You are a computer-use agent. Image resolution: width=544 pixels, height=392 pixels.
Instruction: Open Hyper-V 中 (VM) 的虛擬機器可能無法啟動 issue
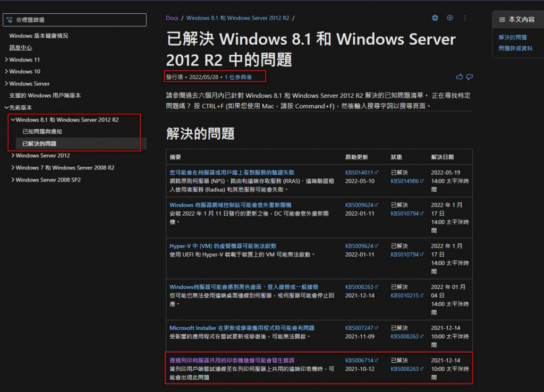click(x=223, y=246)
